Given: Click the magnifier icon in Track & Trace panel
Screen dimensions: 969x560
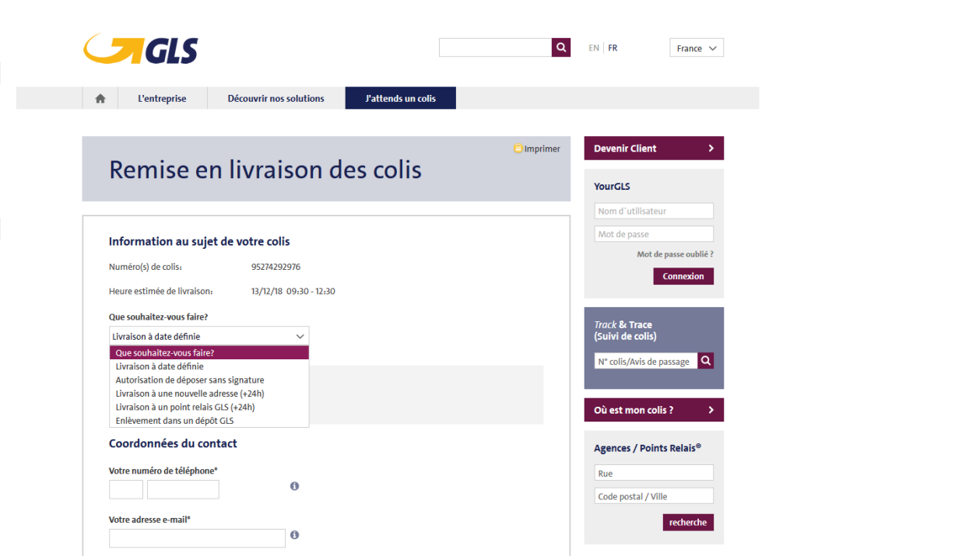Looking at the screenshot, I should pyautogui.click(x=705, y=361).
